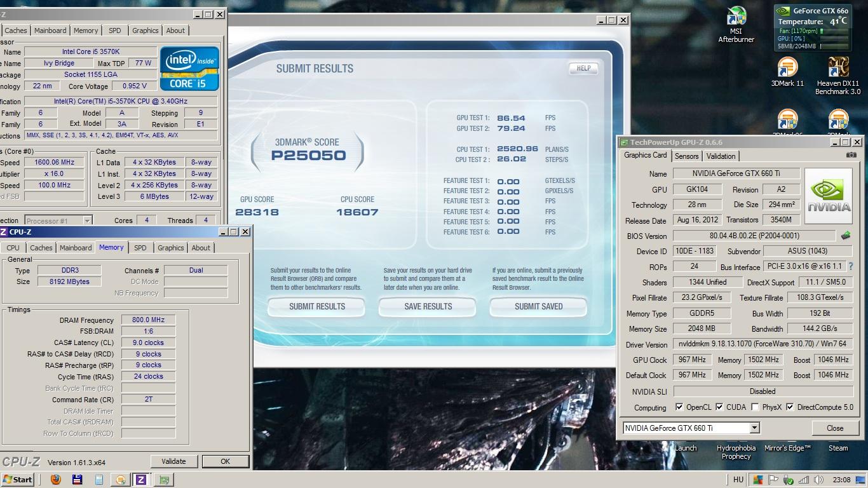
Task: Click the BIOS save chip icon in GPU-Z
Action: click(x=845, y=236)
